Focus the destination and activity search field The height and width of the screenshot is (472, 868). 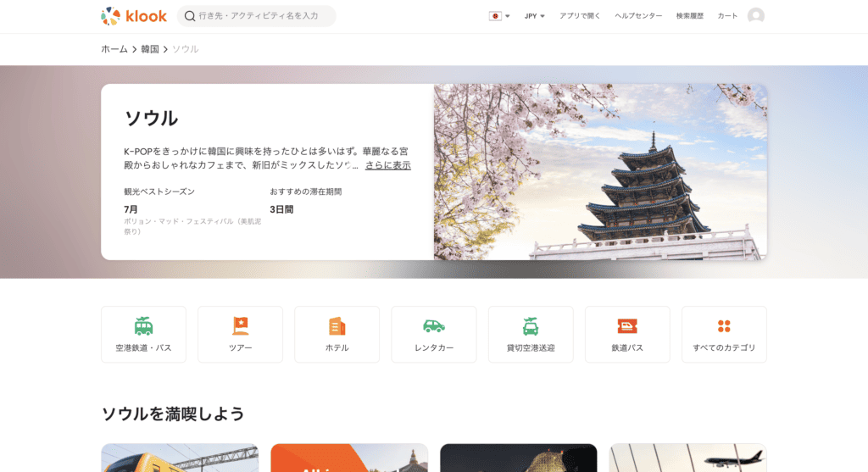tap(256, 16)
